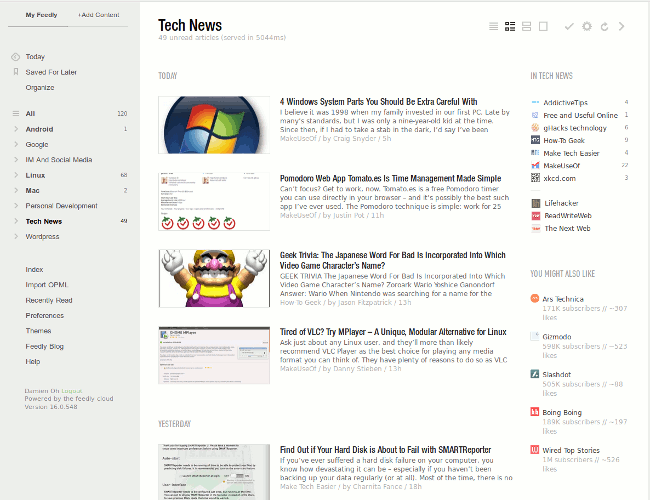Refresh the Tech News feed
The image size is (650, 500).
[604, 27]
